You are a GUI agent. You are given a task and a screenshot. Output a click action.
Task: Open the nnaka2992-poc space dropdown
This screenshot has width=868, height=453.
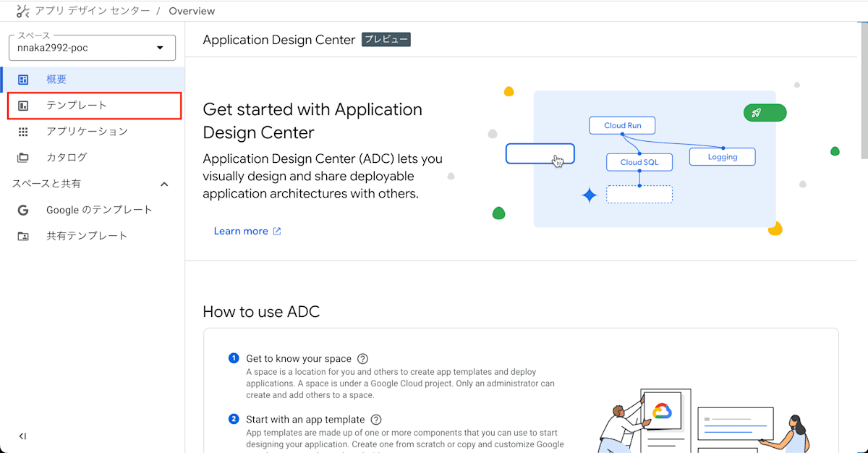[x=92, y=48]
